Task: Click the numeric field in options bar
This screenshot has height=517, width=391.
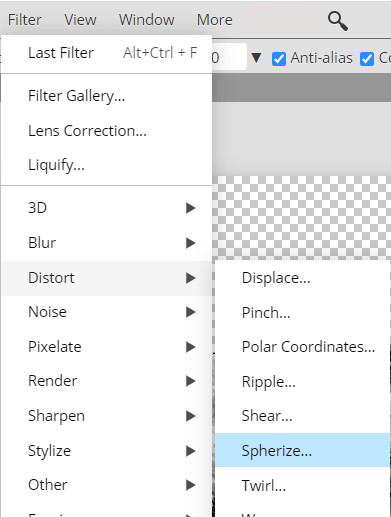Action: click(229, 57)
